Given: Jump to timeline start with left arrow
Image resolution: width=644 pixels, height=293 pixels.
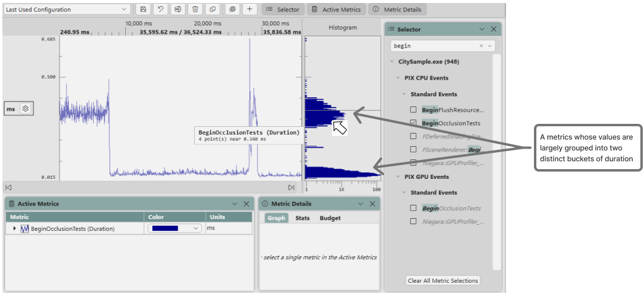Looking at the screenshot, I should tap(8, 187).
